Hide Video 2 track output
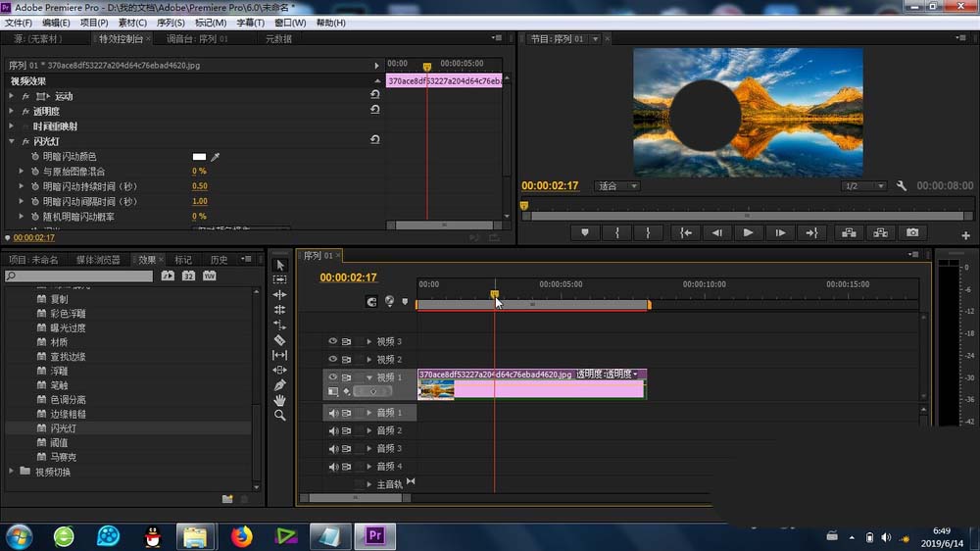This screenshot has height=551, width=980. pyautogui.click(x=332, y=360)
